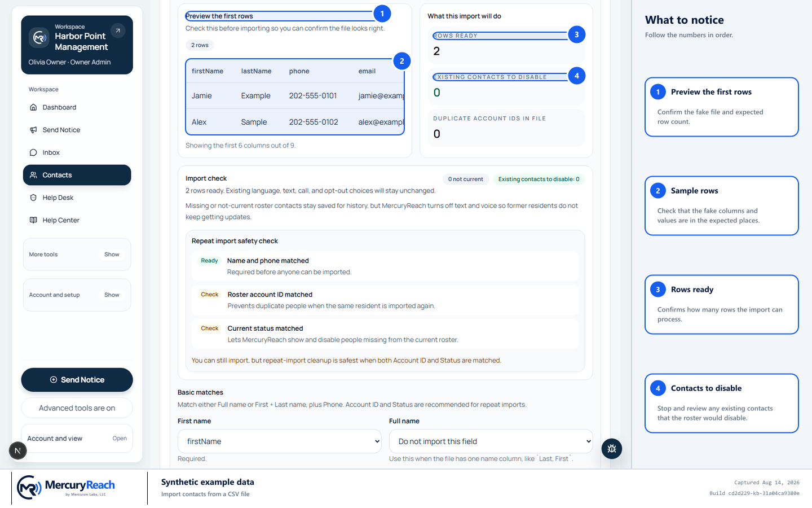Click the Help Desk shield icon
812x508 pixels.
click(x=33, y=198)
